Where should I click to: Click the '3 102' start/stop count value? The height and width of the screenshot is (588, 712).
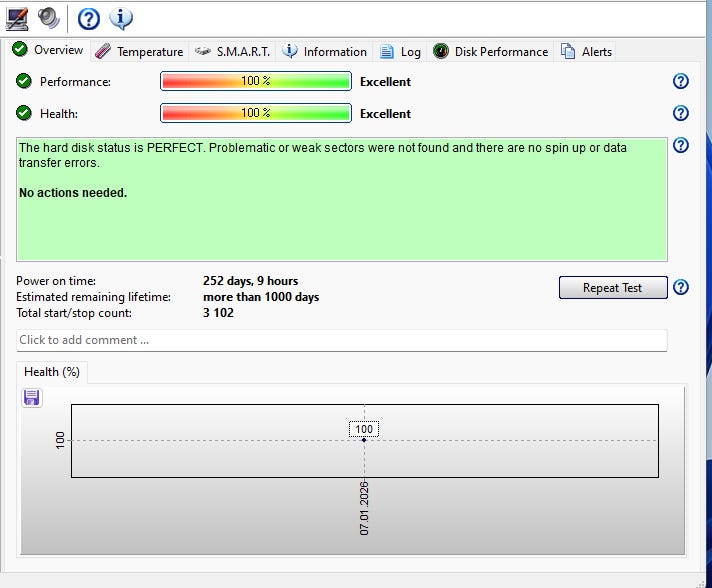tap(218, 313)
